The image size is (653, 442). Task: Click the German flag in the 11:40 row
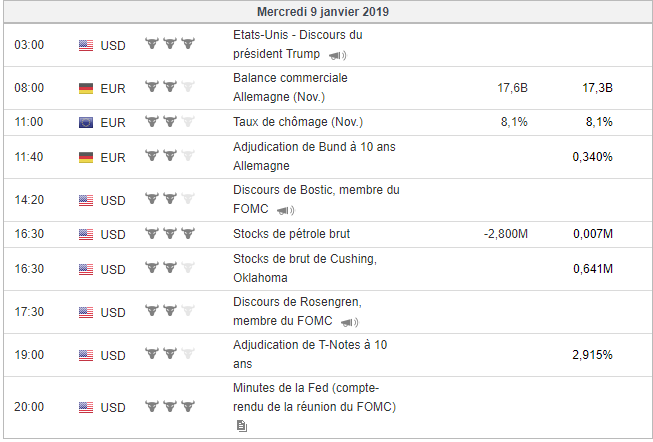tap(86, 157)
